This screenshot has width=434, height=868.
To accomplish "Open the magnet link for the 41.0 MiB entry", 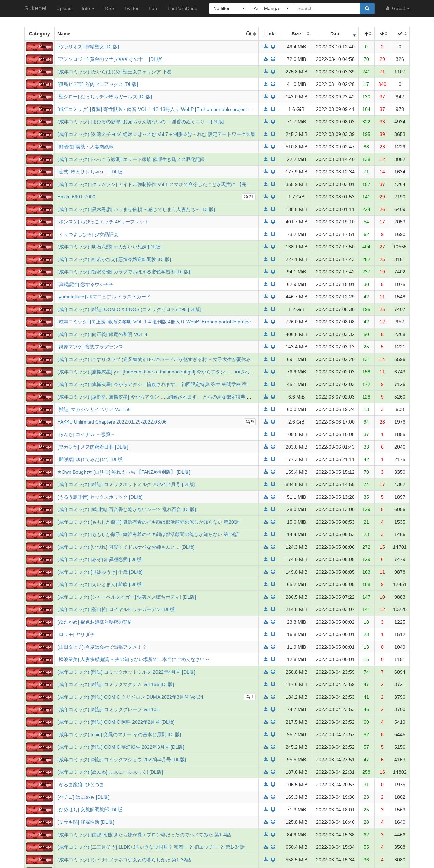I will click(x=273, y=84).
